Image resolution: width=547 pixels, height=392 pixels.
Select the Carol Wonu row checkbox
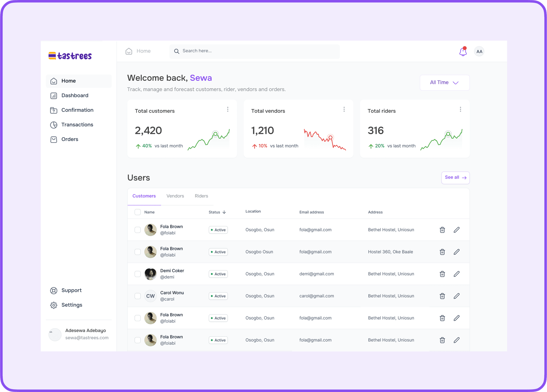(138, 296)
